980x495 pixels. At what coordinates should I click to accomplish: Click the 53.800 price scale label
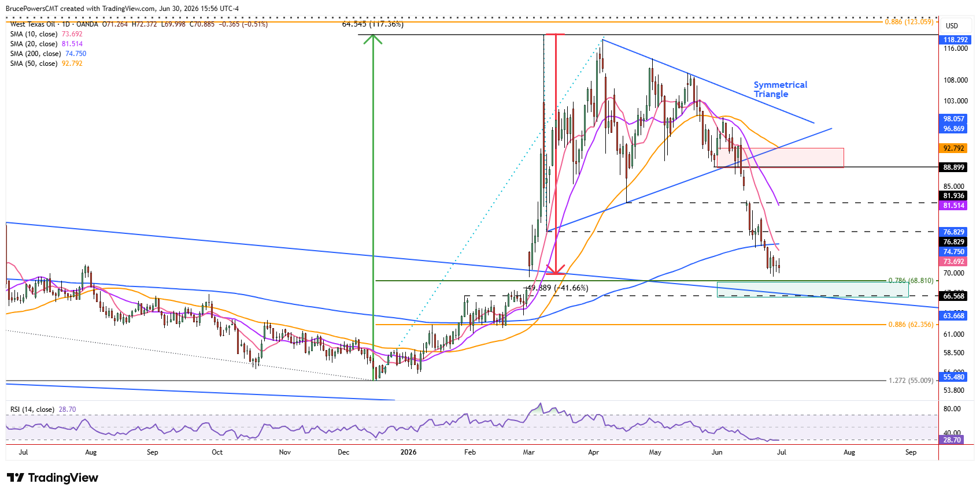954,390
